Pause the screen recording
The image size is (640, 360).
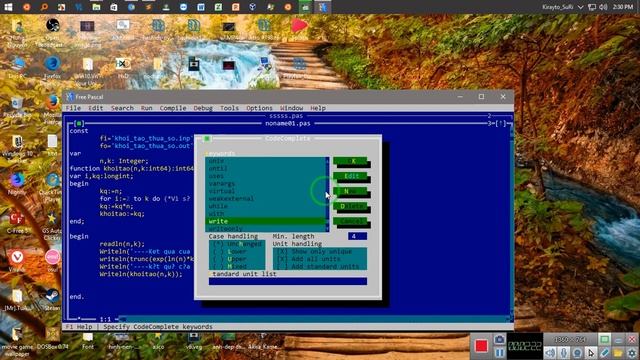pyautogui.click(x=499, y=352)
